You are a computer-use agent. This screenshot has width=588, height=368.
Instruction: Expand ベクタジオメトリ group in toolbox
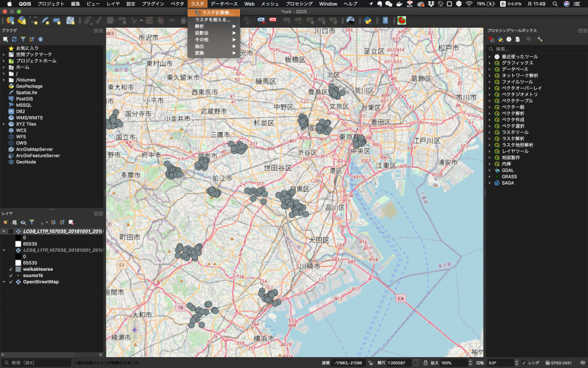(x=490, y=94)
